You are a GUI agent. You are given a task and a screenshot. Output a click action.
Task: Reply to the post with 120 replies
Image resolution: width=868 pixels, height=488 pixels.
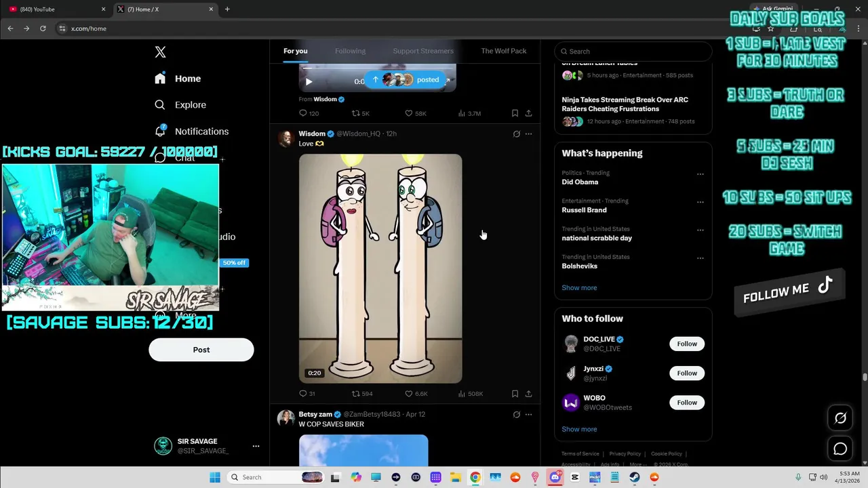pos(309,113)
